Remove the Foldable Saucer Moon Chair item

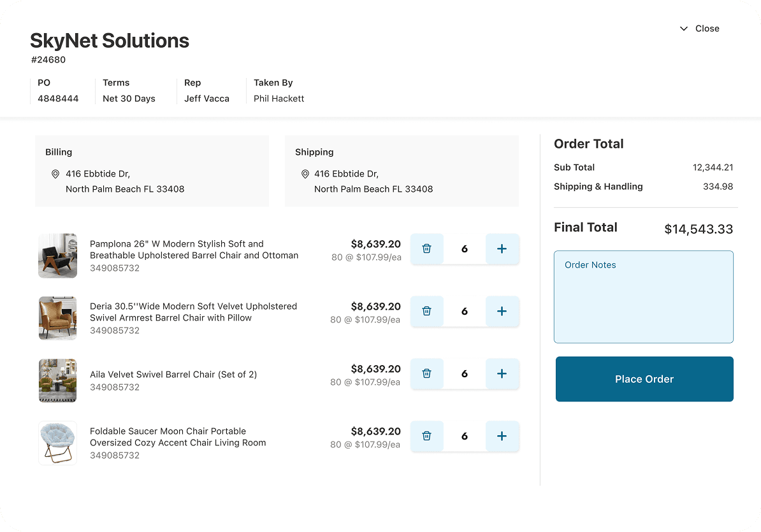coord(426,436)
